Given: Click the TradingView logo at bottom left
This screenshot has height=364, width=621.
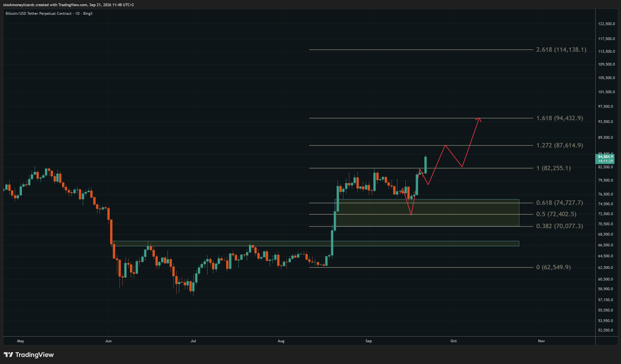Looking at the screenshot, I should 28,355.
